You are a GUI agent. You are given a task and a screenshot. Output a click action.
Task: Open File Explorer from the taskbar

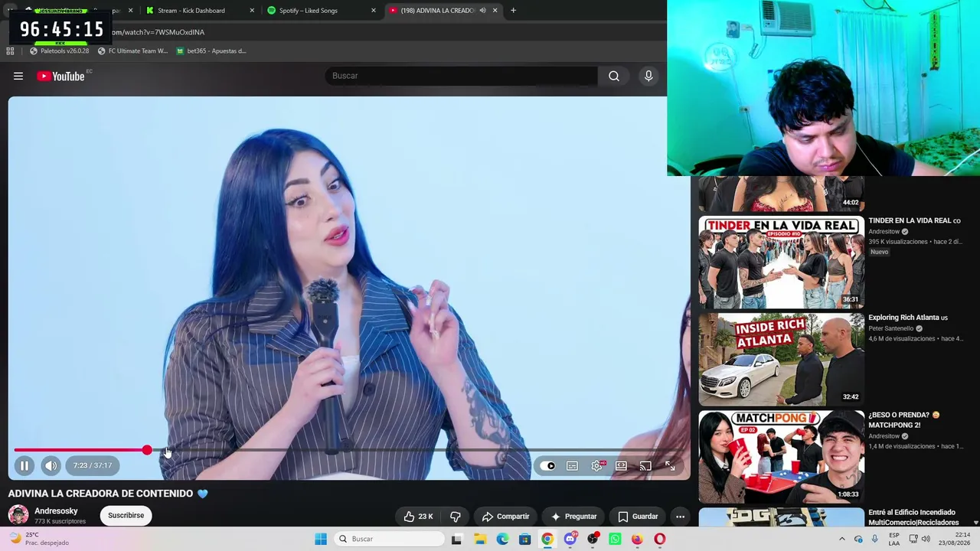(x=480, y=539)
